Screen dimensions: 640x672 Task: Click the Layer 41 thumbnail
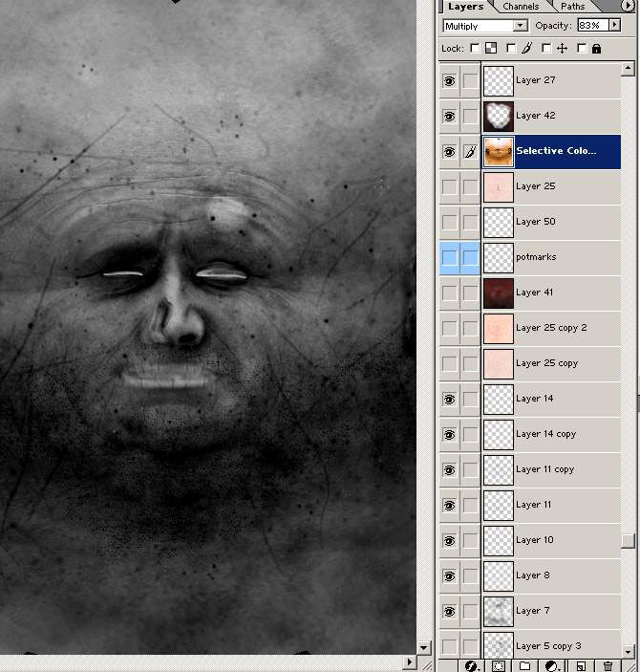[499, 293]
